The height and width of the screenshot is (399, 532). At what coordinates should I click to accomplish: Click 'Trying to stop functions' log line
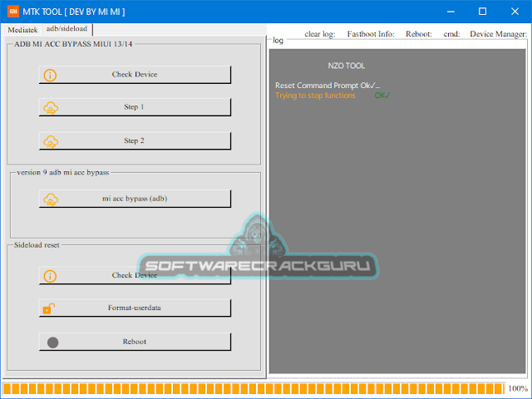[x=315, y=96]
